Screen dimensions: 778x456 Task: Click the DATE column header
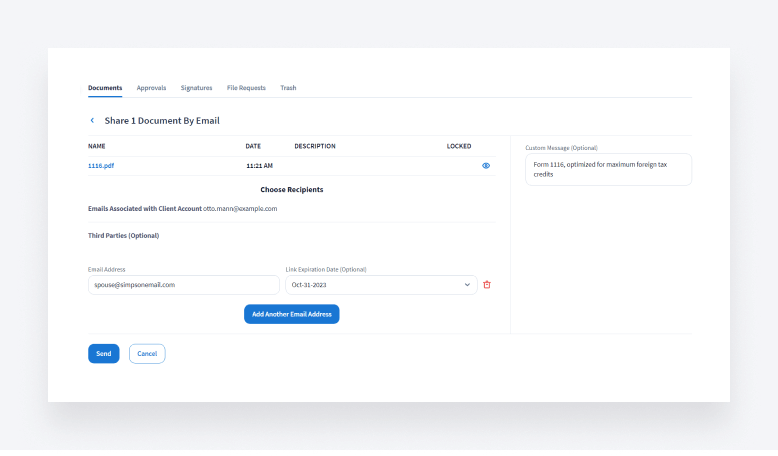pyautogui.click(x=253, y=146)
